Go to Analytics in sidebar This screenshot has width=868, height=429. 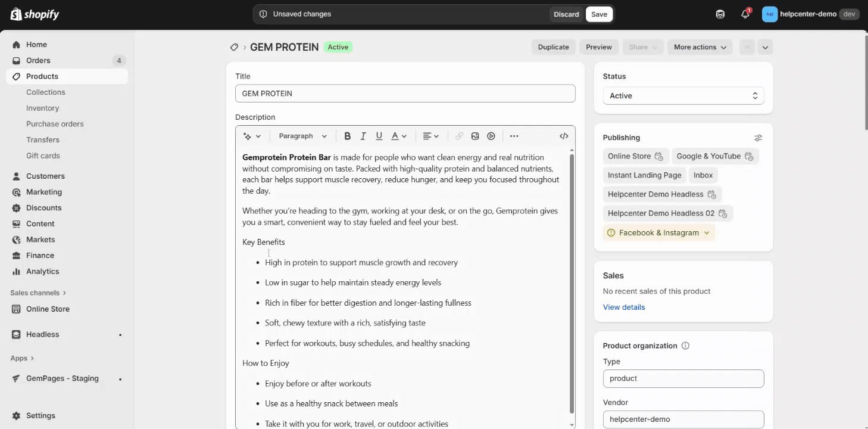pyautogui.click(x=42, y=271)
